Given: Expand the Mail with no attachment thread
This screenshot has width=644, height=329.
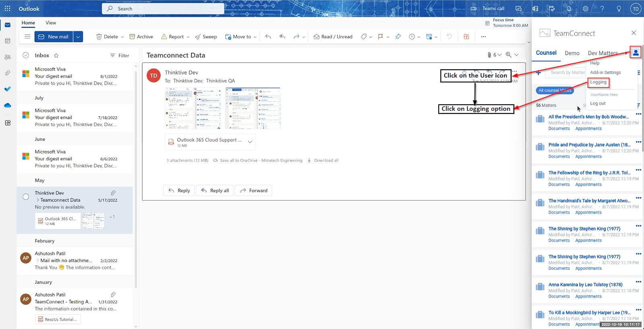Looking at the screenshot, I should tap(38, 261).
